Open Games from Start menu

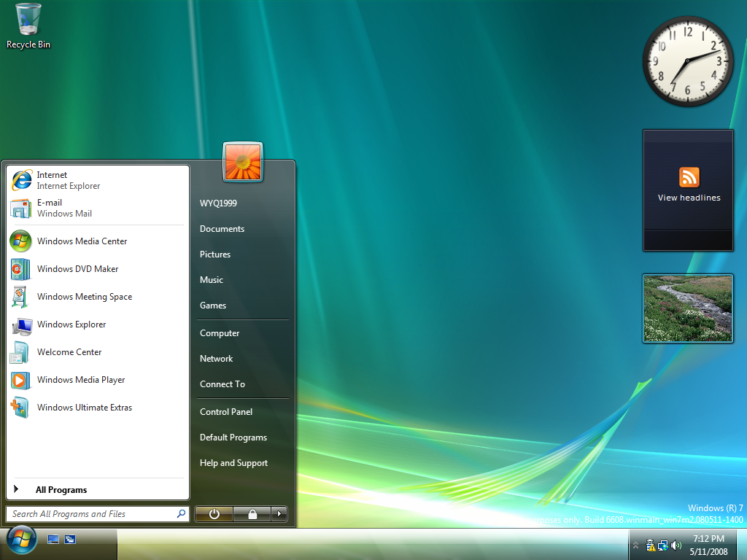pos(213,306)
